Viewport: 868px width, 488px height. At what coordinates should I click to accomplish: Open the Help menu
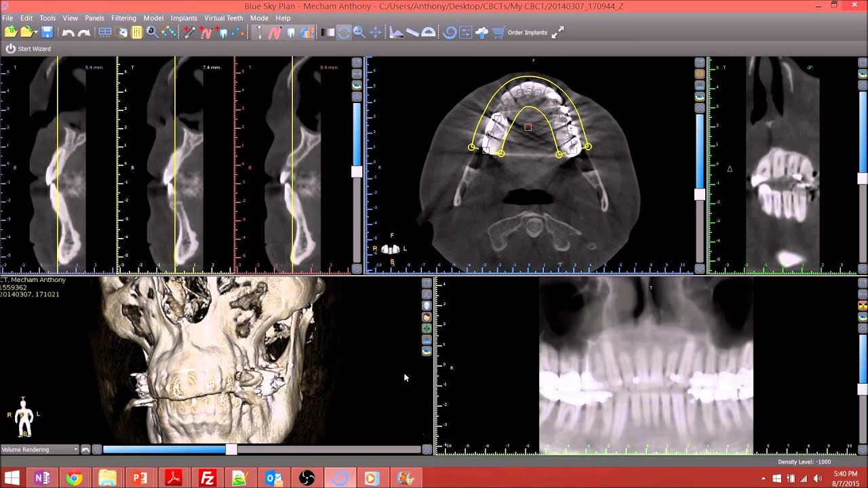point(283,18)
